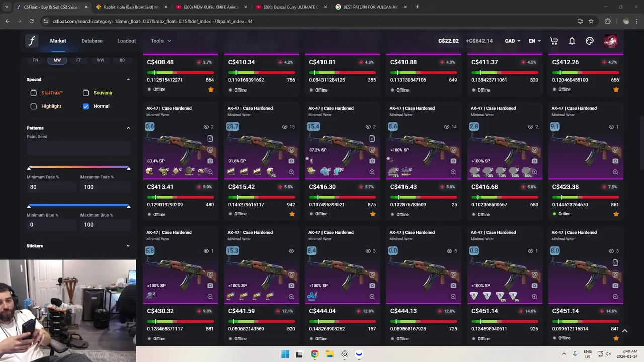Select the FT wear filter

coord(78,60)
